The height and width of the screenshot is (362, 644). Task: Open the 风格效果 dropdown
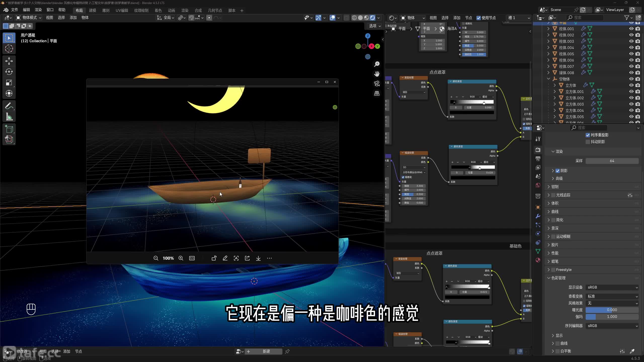tap(612, 303)
